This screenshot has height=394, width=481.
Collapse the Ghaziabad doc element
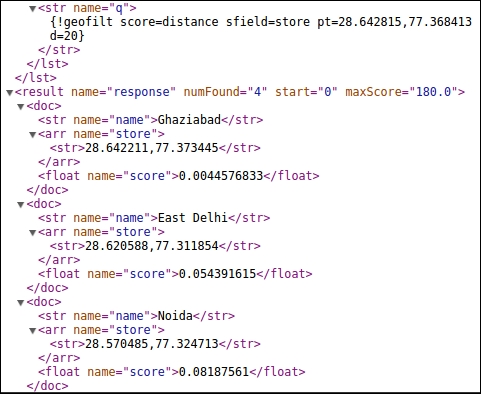(x=21, y=107)
